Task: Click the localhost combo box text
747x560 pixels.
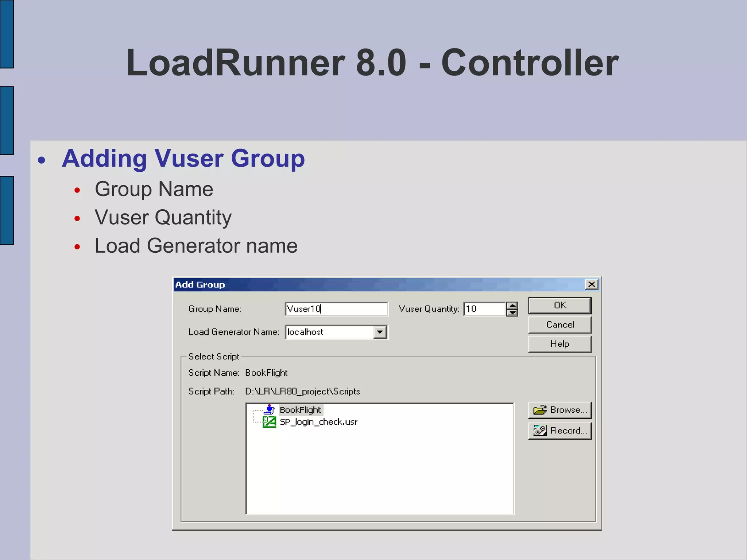Action: [x=305, y=332]
